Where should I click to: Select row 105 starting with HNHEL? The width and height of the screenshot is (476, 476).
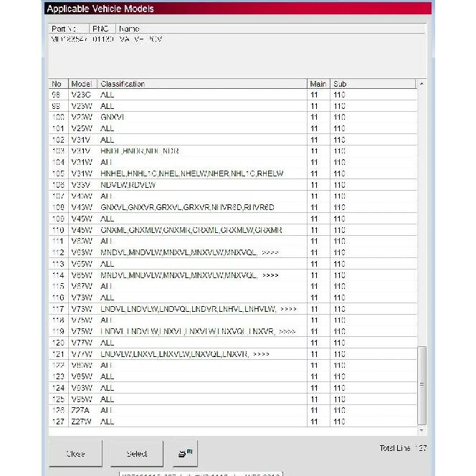tap(233, 173)
